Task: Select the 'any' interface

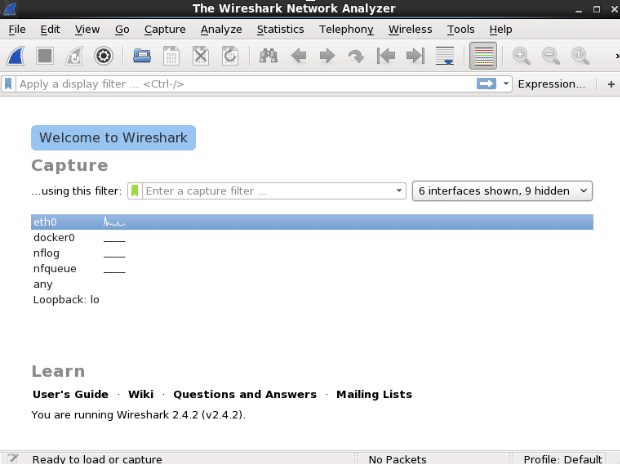Action: point(43,284)
